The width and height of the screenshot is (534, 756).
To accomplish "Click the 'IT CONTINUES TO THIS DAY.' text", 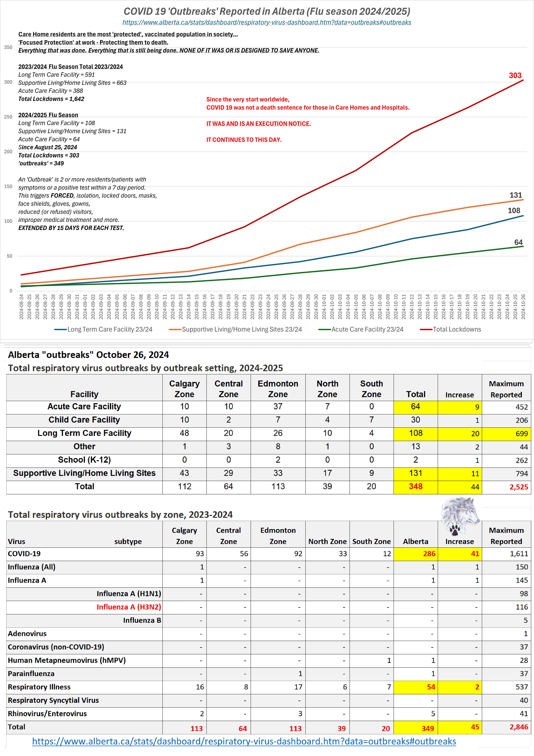I will 244,140.
